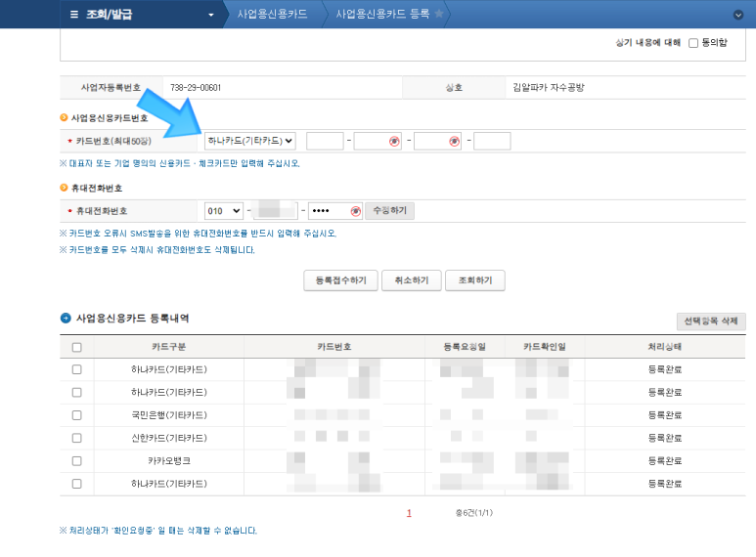Tick the last 하나카드(기타카드) row checkbox
The width and height of the screenshot is (756, 557).
76,484
